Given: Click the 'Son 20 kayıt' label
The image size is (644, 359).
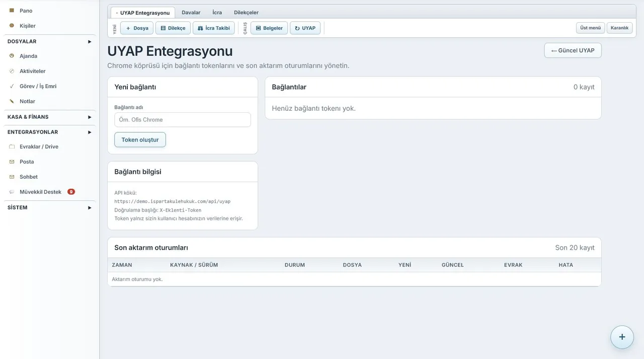Looking at the screenshot, I should click(575, 248).
